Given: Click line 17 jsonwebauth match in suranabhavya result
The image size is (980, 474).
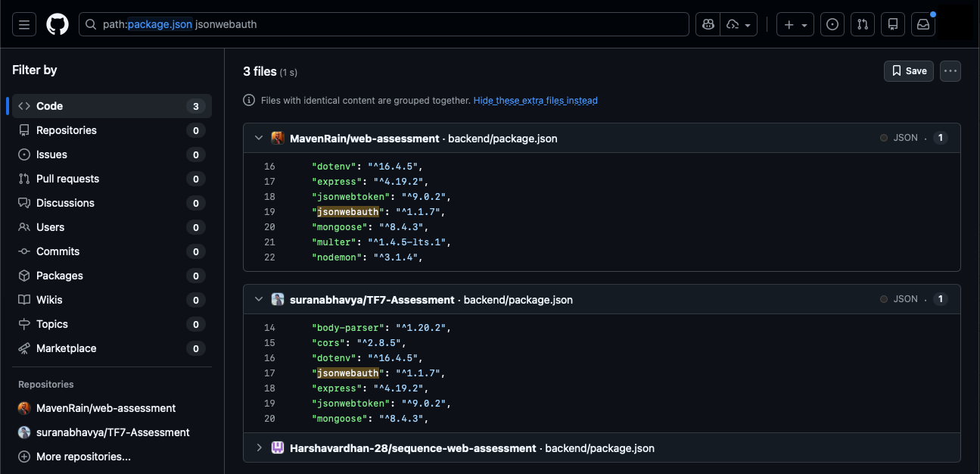Looking at the screenshot, I should 347,373.
